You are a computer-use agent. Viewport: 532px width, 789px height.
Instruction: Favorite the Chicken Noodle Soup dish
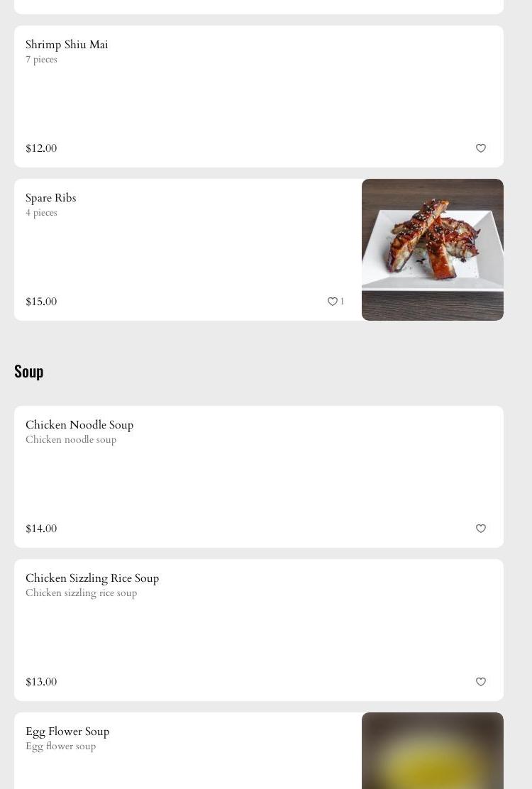[x=481, y=529]
